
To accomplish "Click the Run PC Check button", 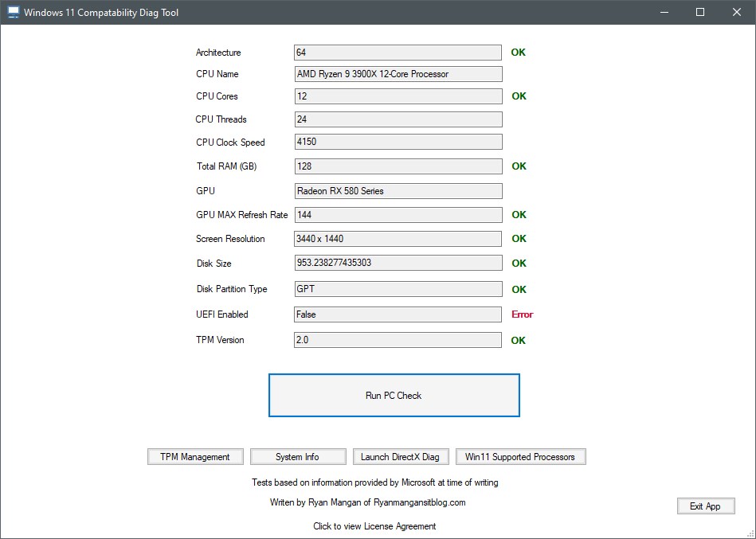I will pos(394,395).
